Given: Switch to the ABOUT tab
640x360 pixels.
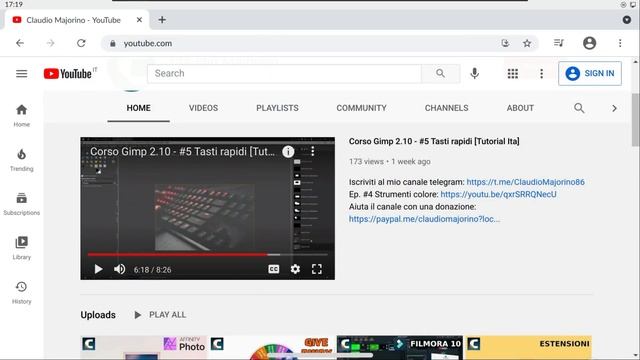Looking at the screenshot, I should tap(520, 108).
